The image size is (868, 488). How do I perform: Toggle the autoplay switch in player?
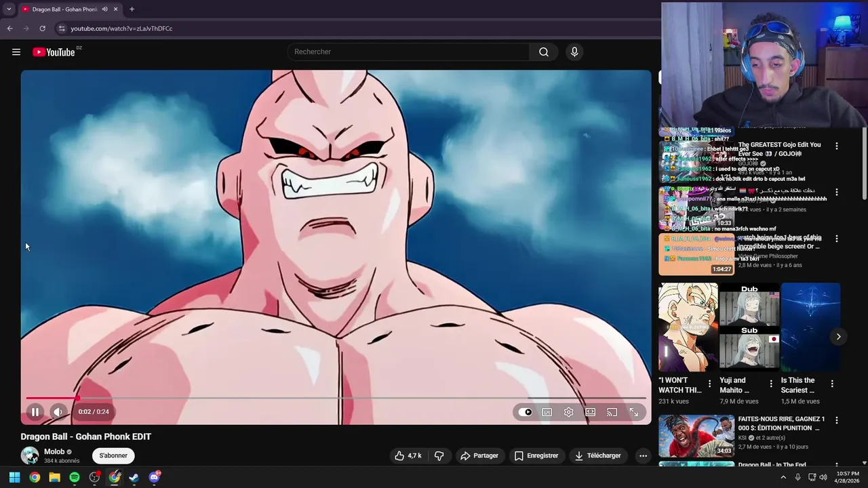tap(526, 412)
